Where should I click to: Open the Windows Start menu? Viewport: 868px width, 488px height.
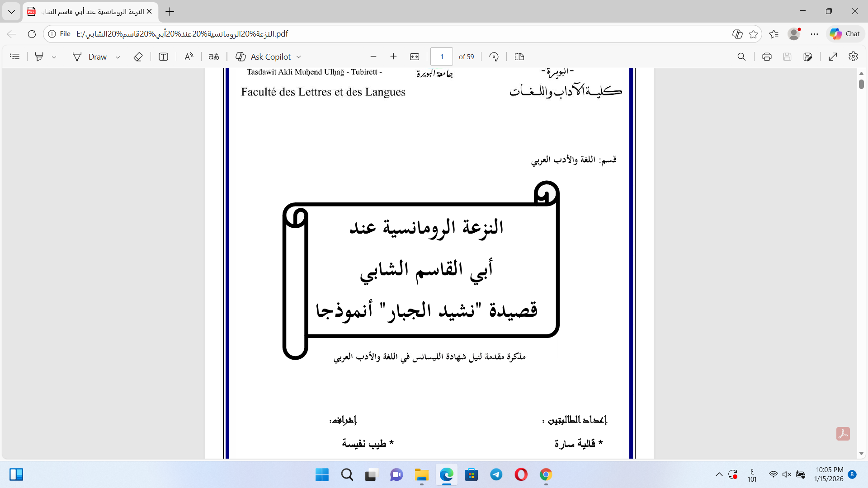322,474
